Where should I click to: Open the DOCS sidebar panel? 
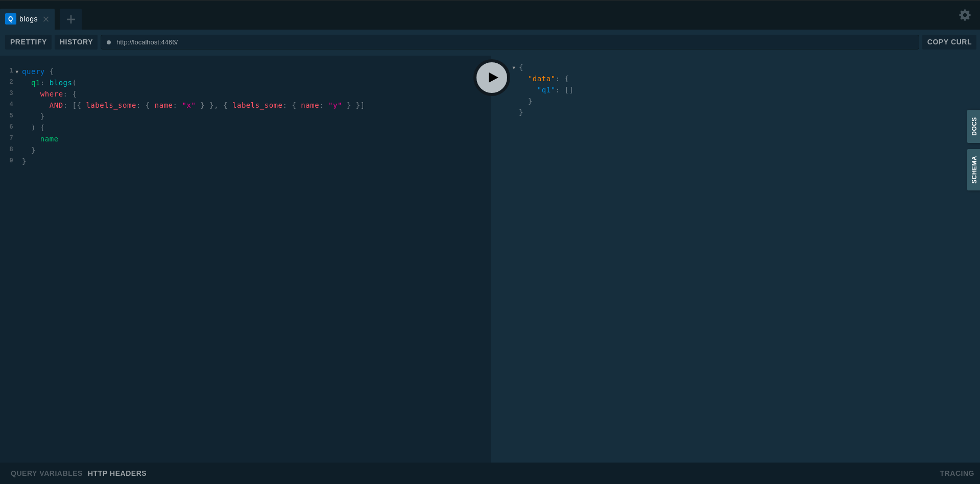(973, 127)
